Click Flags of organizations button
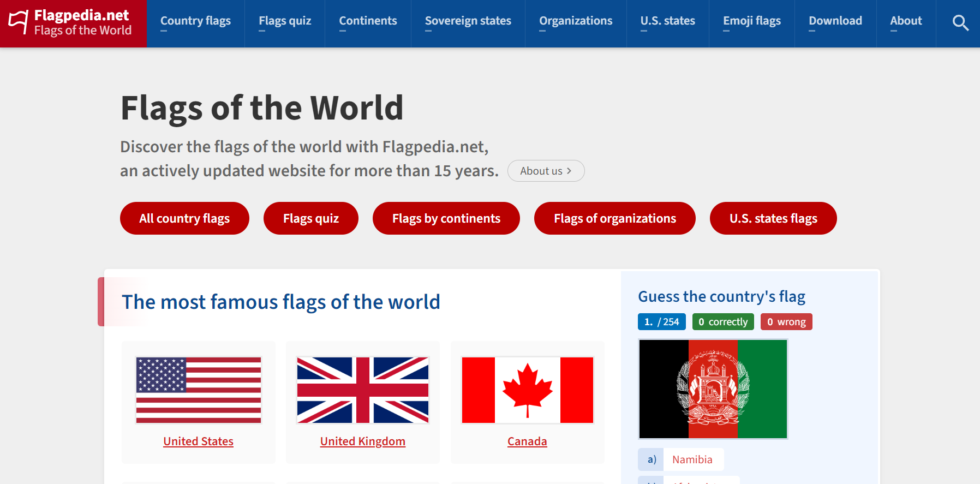Image resolution: width=980 pixels, height=484 pixels. click(x=615, y=218)
